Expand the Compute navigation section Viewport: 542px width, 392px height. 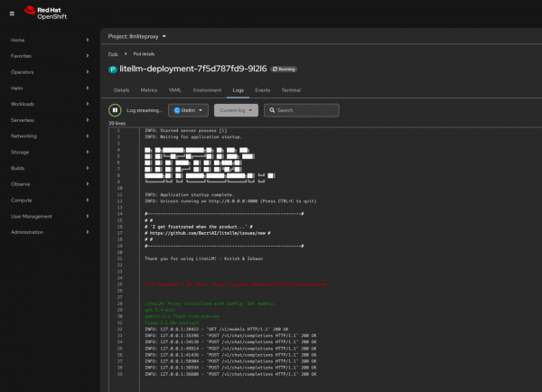coord(50,201)
